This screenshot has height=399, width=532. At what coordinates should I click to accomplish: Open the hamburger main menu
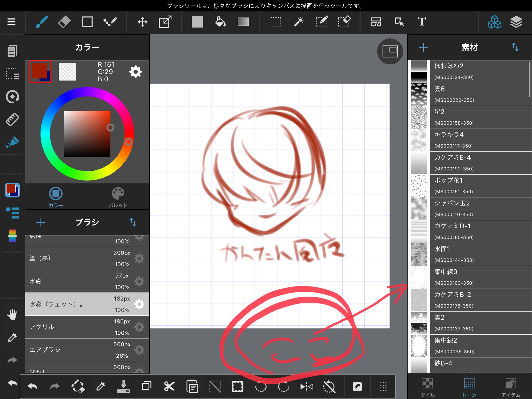point(11,22)
